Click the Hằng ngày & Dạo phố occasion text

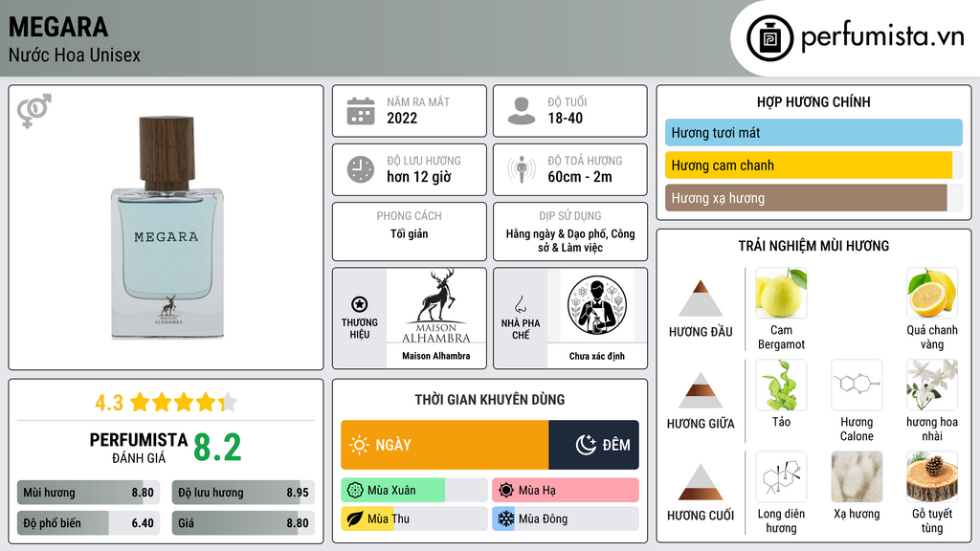coord(570,240)
